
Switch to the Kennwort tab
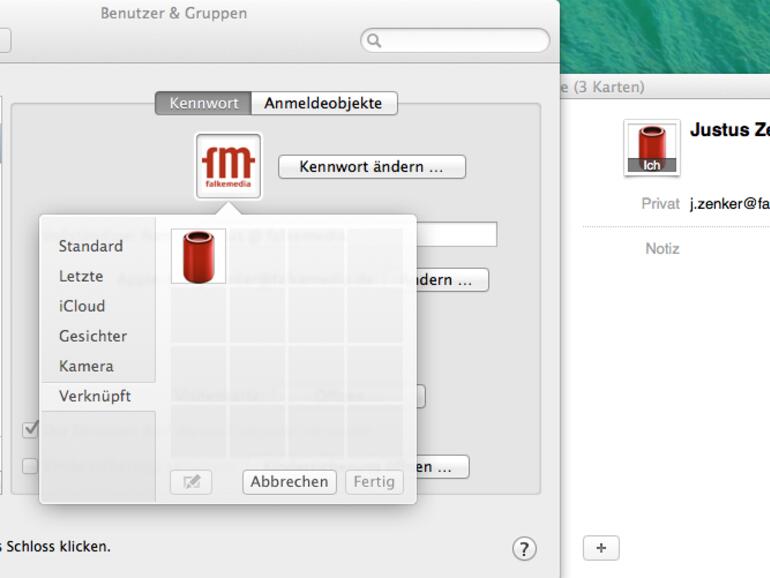203,103
